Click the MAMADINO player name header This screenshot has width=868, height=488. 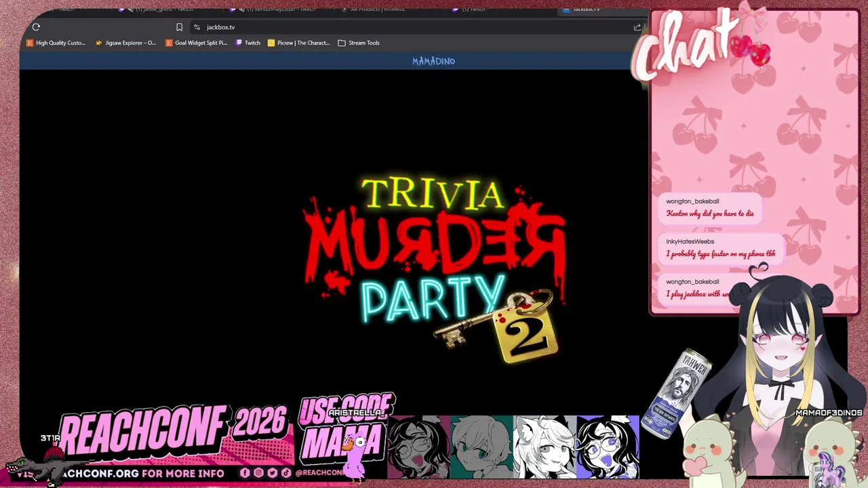pyautogui.click(x=433, y=61)
